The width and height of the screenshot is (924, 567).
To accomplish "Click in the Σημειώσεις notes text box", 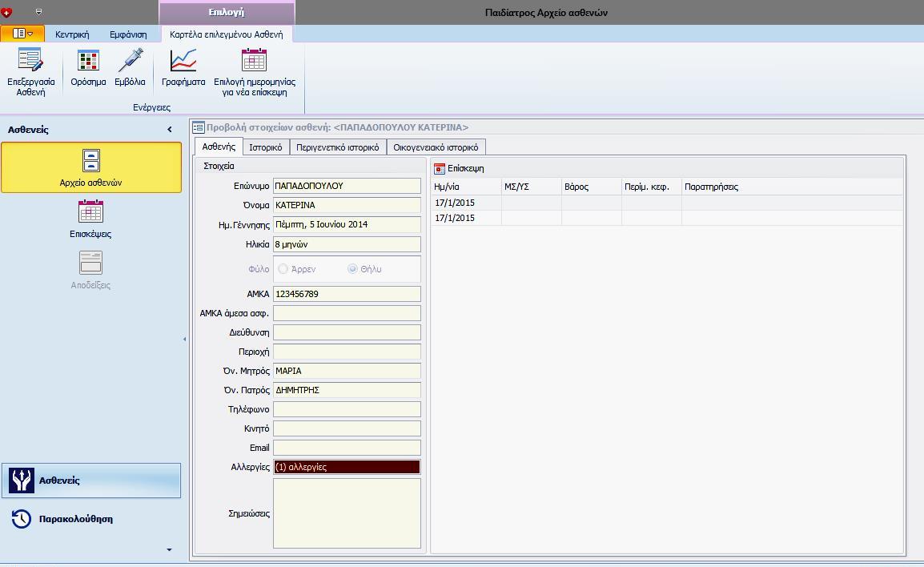I will (x=347, y=513).
